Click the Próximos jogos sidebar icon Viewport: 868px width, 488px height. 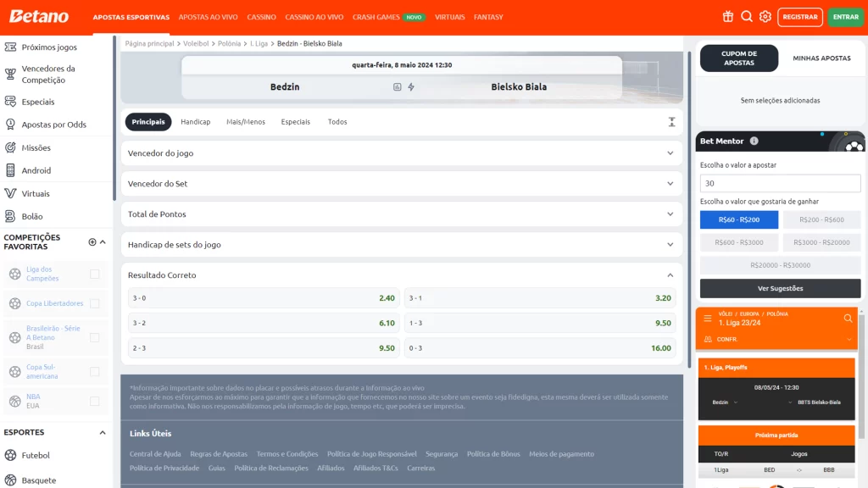click(x=10, y=47)
